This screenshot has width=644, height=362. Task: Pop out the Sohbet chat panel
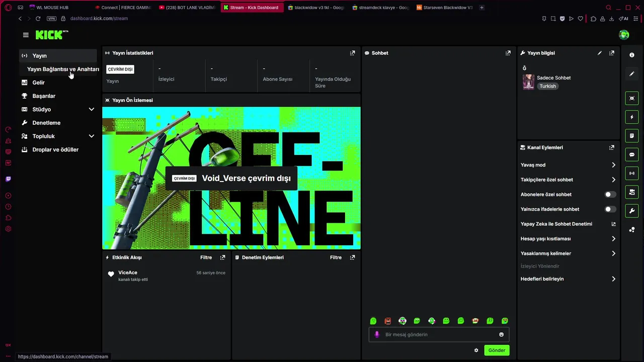click(x=508, y=53)
